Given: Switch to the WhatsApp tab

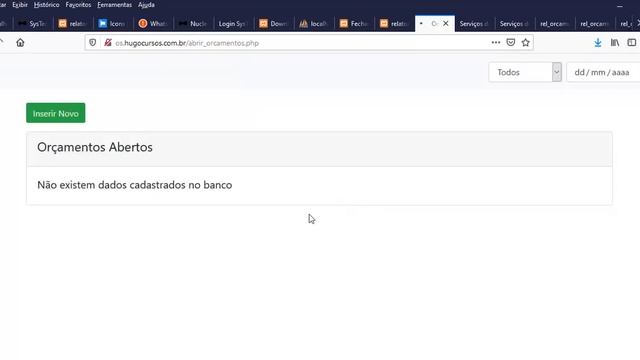Looking at the screenshot, I should (153, 24).
